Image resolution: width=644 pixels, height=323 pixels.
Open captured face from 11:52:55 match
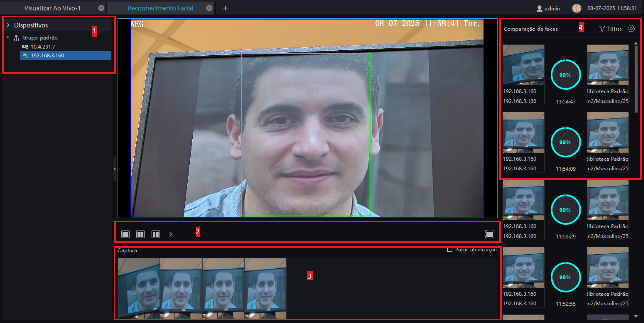pyautogui.click(x=524, y=267)
